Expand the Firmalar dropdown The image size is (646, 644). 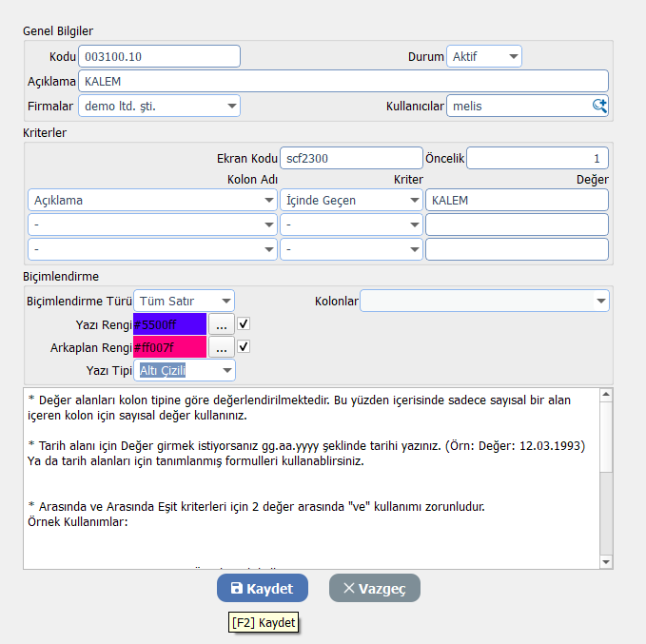point(159,106)
